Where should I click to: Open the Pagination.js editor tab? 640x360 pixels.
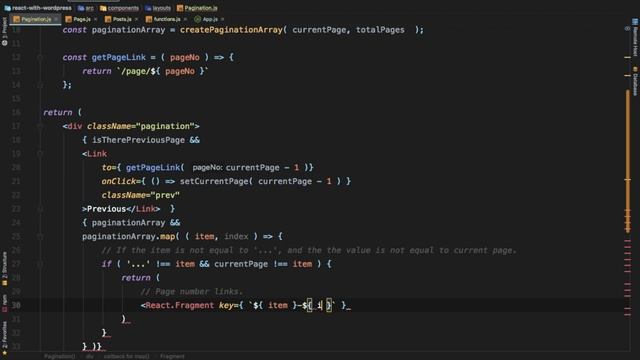[x=36, y=19]
